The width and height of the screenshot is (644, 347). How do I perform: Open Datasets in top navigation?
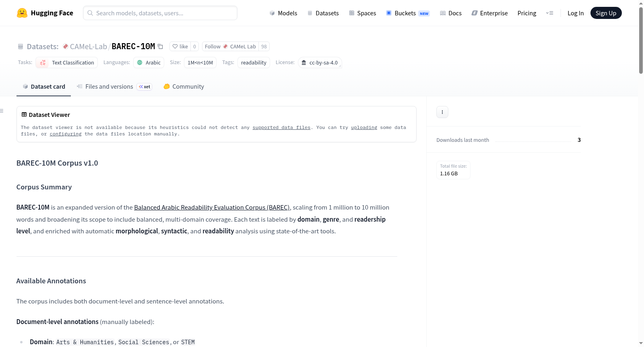pos(323,13)
